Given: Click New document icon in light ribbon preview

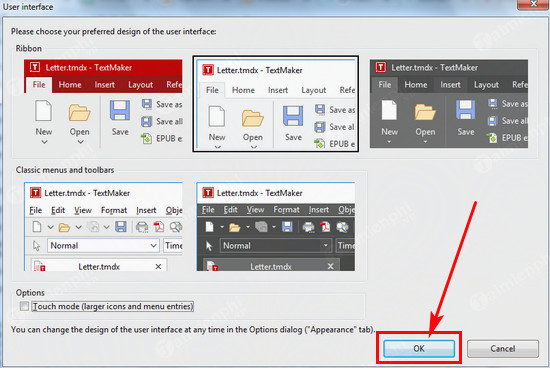Looking at the screenshot, I should pos(217,116).
